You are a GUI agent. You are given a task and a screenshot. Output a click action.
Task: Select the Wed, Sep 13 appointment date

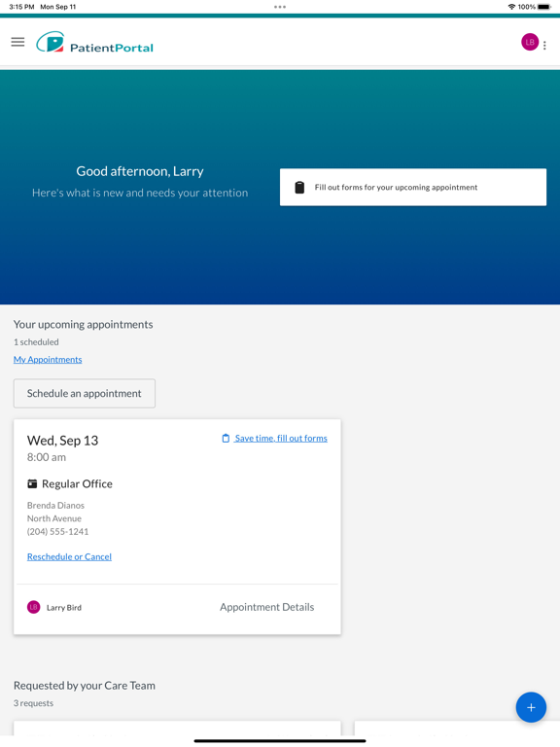pyautogui.click(x=62, y=441)
